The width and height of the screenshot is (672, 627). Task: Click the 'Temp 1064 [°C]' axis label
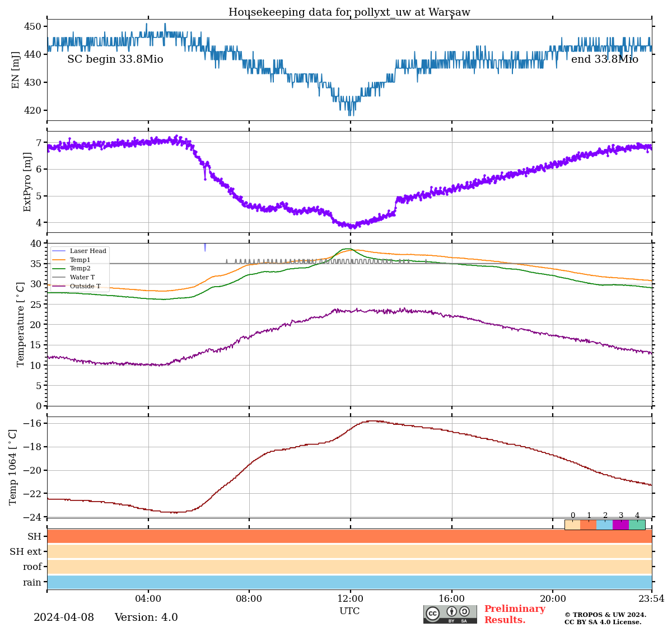pos(13,467)
